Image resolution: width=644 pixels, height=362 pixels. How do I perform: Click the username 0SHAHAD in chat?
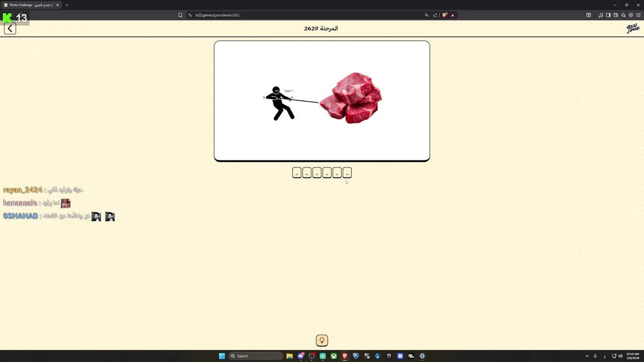coord(21,216)
